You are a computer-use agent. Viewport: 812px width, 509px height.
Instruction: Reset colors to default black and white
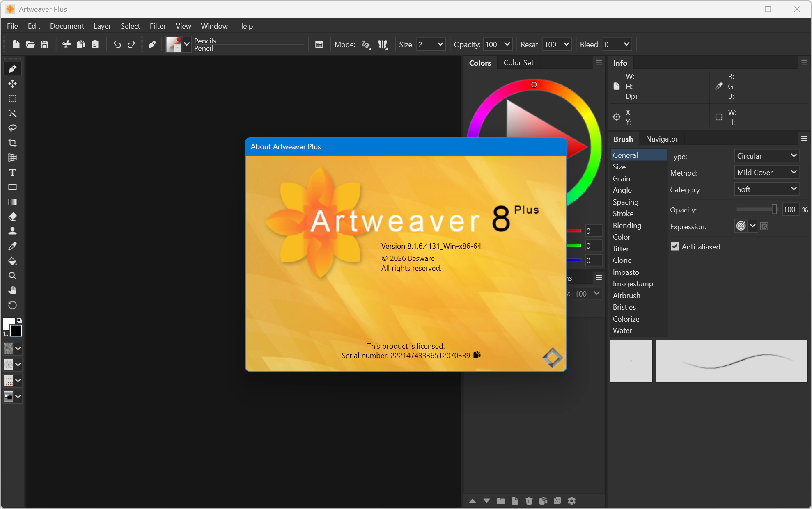19,320
